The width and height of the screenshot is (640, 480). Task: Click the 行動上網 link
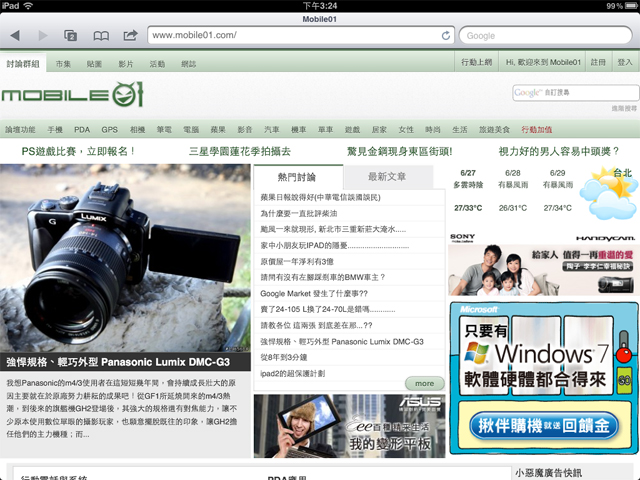477,62
